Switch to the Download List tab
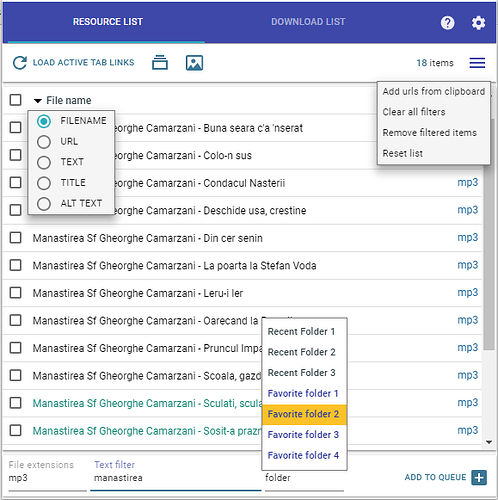This screenshot has width=498, height=500. point(308,22)
